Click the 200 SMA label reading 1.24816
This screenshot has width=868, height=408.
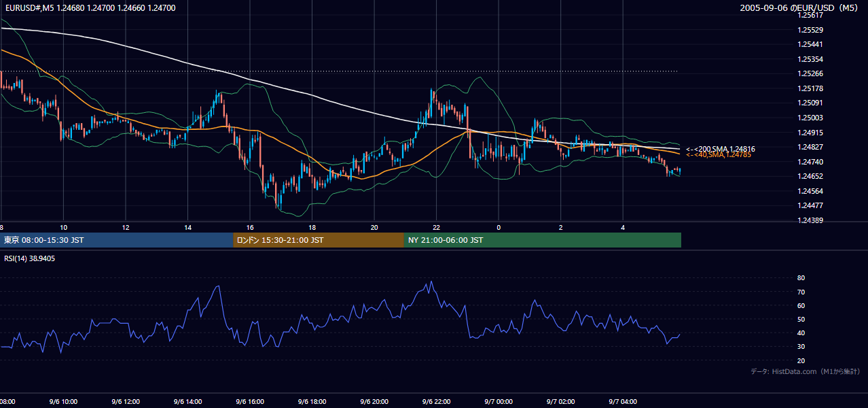720,149
